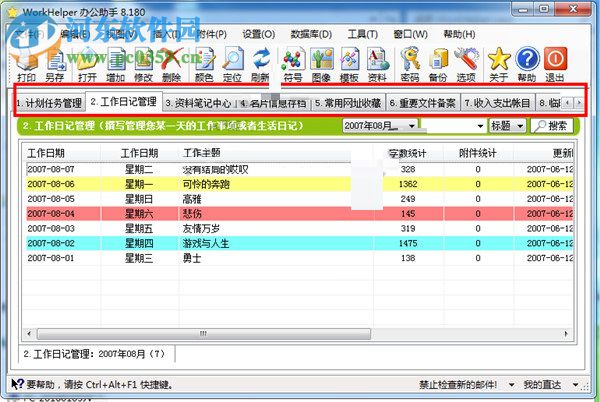Sort by the first 工作日期 column header
This screenshot has height=402, width=600.
click(x=64, y=153)
